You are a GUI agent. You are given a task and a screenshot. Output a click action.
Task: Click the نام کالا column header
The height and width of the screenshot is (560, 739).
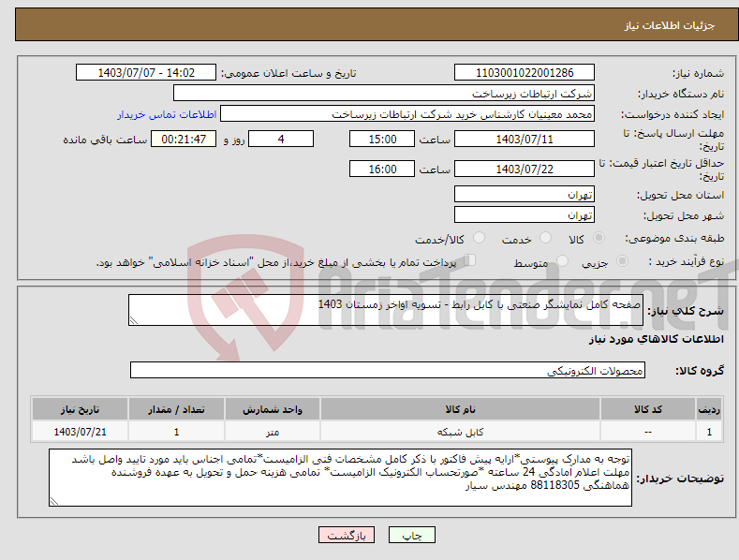[460, 409]
